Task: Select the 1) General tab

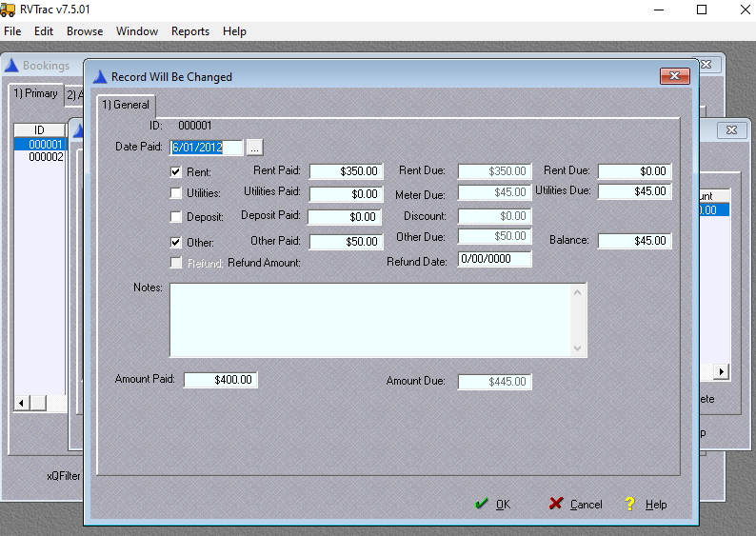Action: pos(126,105)
